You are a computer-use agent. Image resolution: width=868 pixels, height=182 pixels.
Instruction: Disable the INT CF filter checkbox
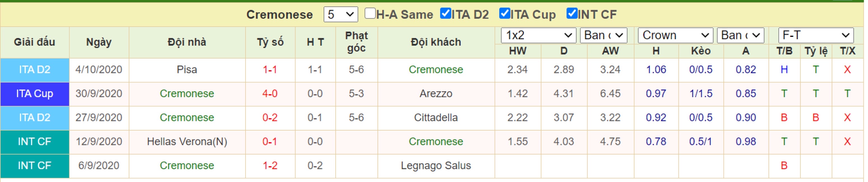(572, 13)
